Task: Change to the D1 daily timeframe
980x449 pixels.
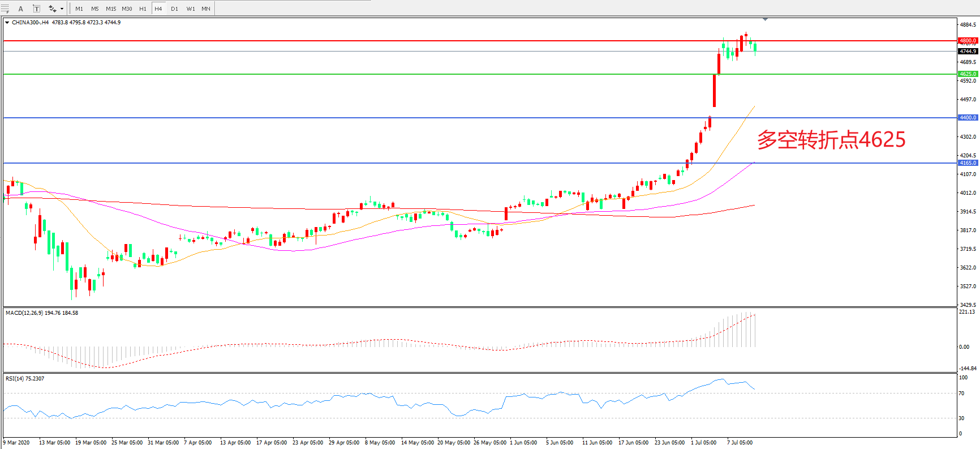Action: 174,8
